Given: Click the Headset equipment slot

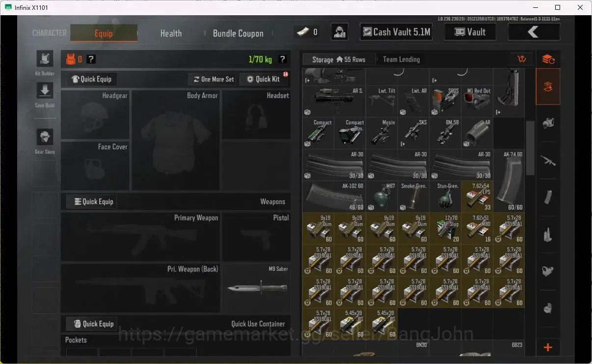Looking at the screenshot, I should click(256, 115).
